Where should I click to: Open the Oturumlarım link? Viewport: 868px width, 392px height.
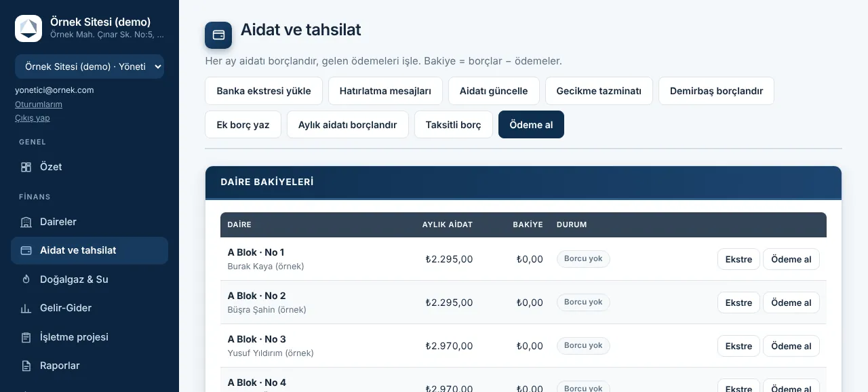point(39,104)
